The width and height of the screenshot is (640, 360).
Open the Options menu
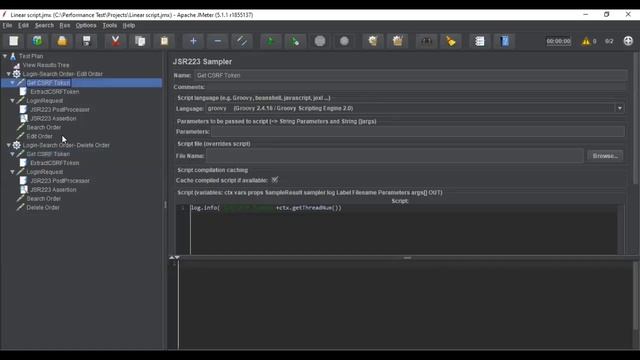[86, 25]
